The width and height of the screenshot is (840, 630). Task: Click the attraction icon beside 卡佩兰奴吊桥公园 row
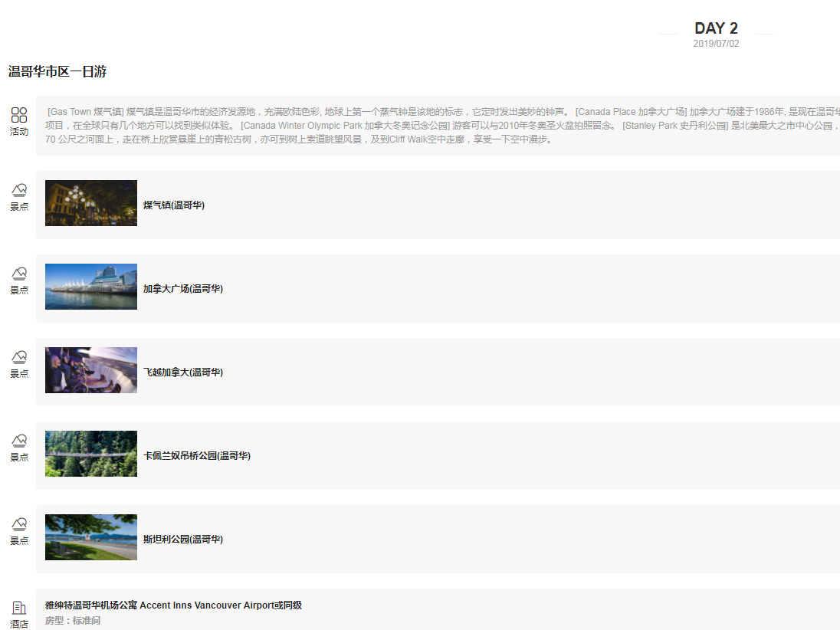pyautogui.click(x=19, y=441)
